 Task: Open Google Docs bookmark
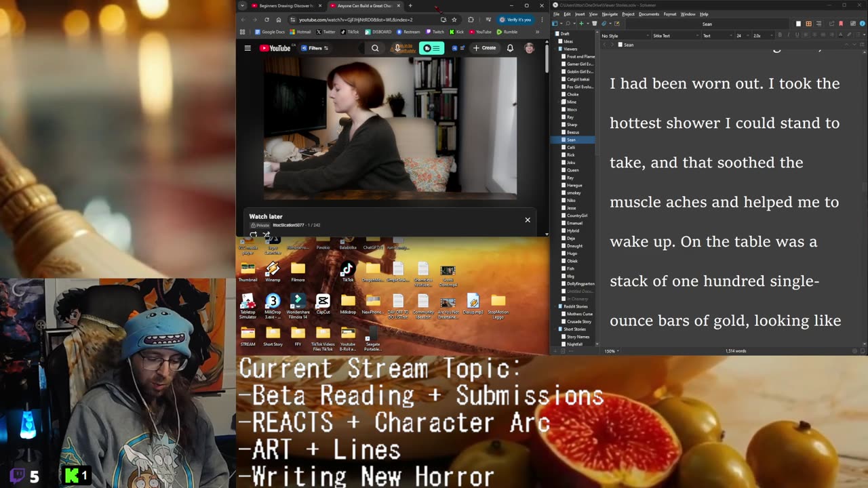(x=270, y=32)
